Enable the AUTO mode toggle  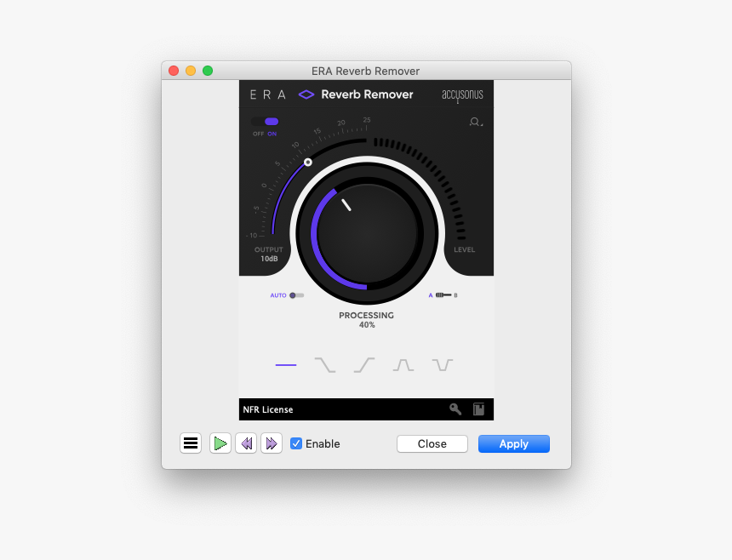coord(294,295)
